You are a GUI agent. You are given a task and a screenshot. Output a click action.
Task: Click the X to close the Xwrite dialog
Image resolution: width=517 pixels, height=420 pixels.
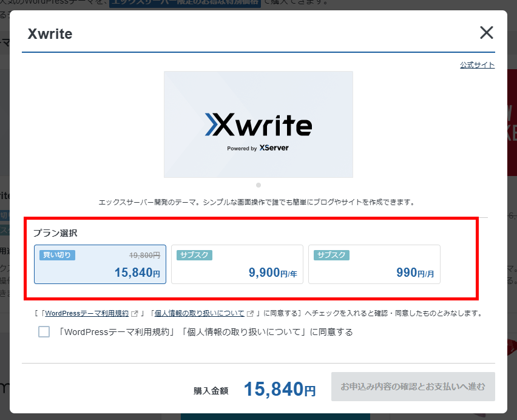pos(486,33)
